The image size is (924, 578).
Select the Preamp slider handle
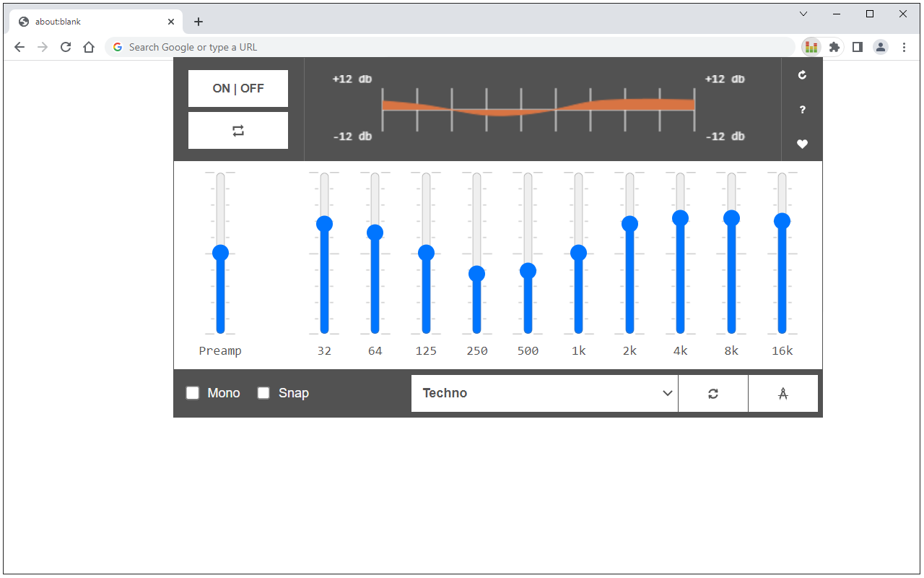[220, 252]
